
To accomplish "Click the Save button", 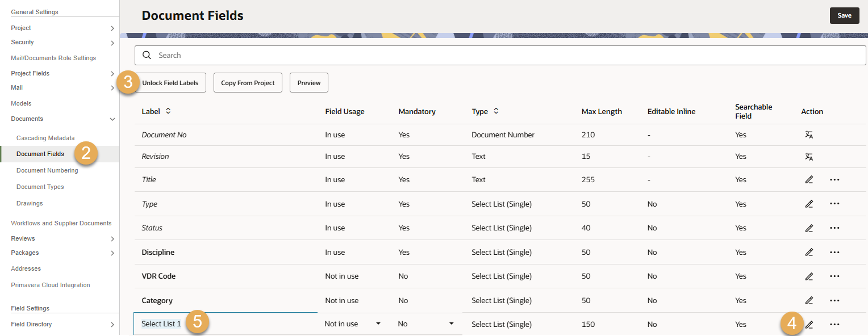I will tap(844, 16).
